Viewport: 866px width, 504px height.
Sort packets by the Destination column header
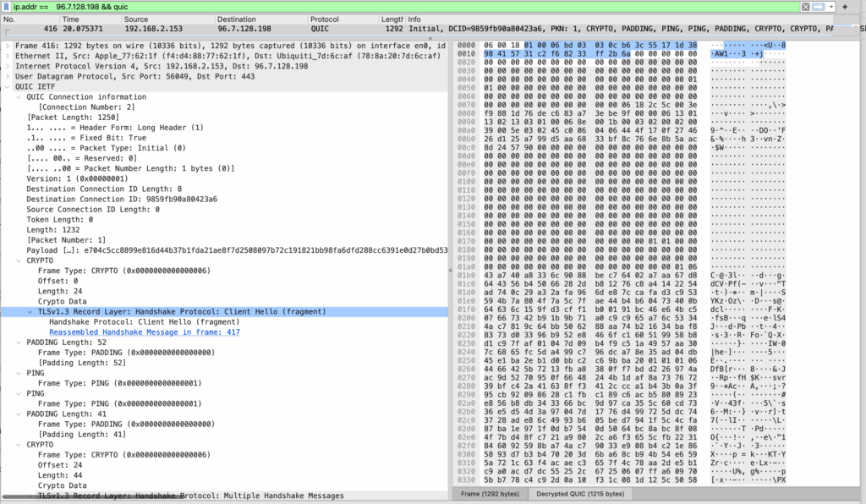coord(260,19)
